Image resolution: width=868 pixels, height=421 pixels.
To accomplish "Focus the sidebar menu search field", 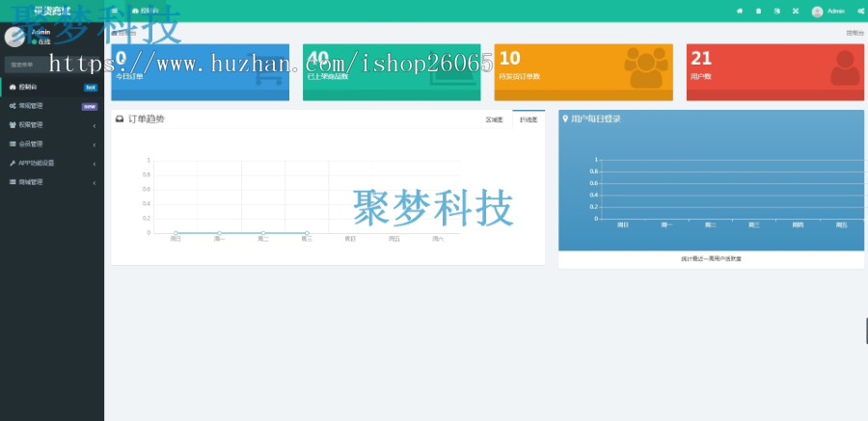I will (46, 65).
